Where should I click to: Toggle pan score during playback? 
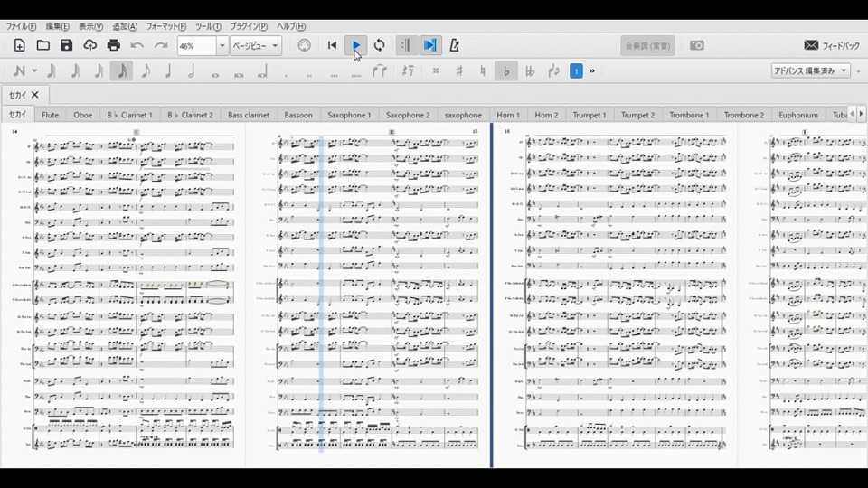pyautogui.click(x=430, y=45)
